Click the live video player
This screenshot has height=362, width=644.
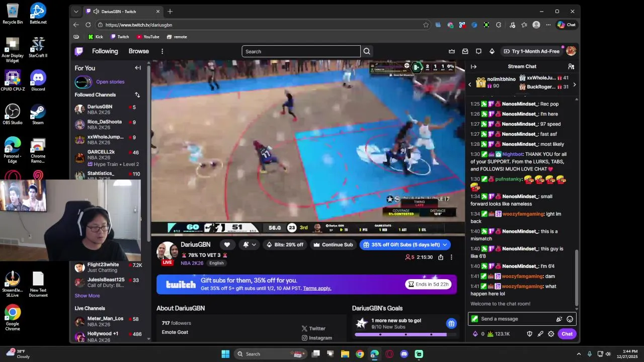click(x=308, y=148)
